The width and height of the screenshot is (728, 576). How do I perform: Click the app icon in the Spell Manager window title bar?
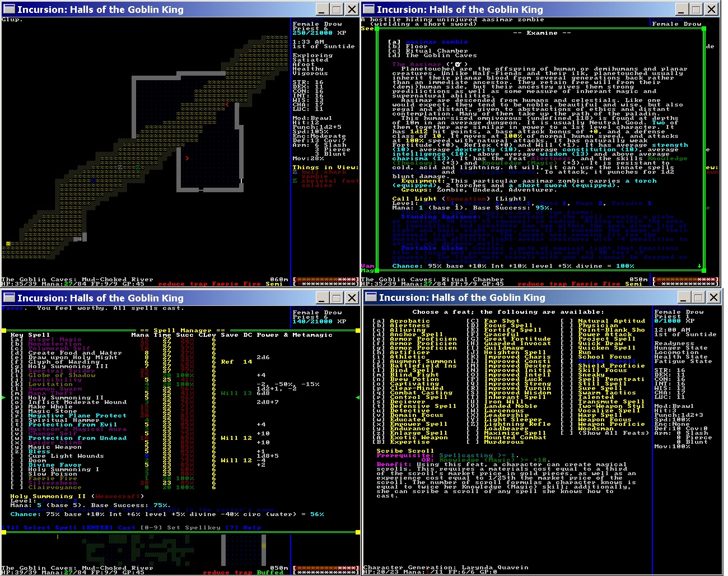(x=9, y=298)
